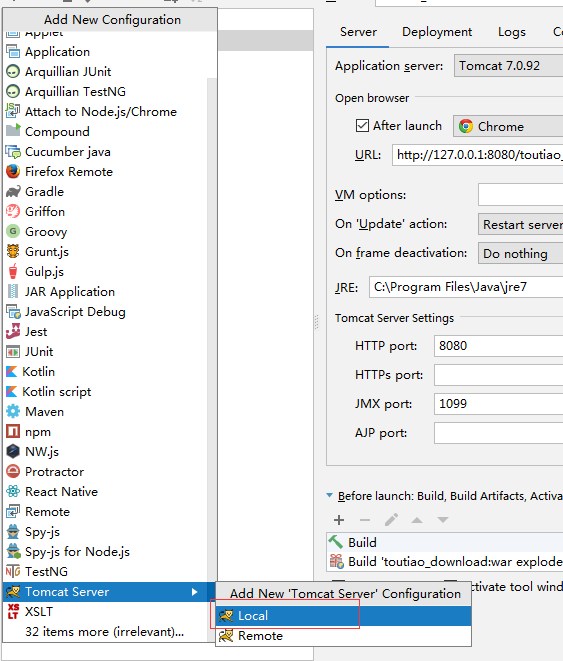The height and width of the screenshot is (661, 563).
Task: Uncheck the After launch checkbox
Action: coord(362,126)
